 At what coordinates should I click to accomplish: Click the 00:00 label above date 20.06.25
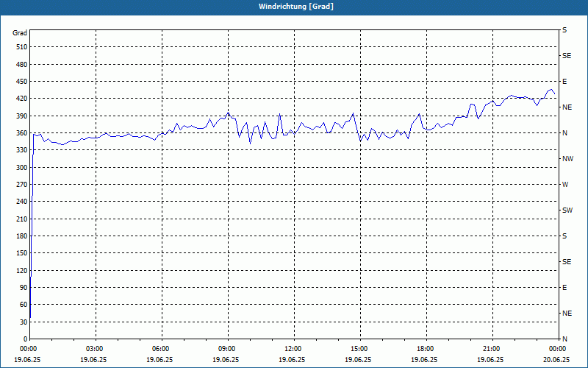pos(556,349)
